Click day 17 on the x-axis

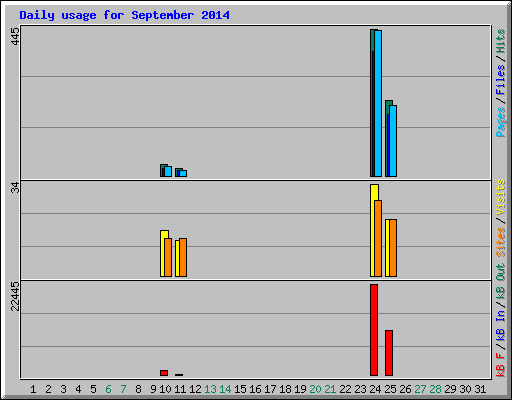click(270, 389)
